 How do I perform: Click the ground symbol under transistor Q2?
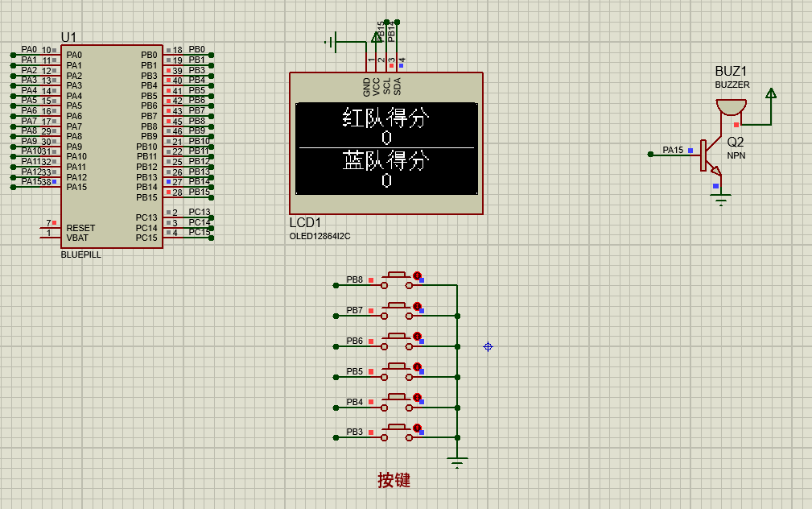pos(720,198)
